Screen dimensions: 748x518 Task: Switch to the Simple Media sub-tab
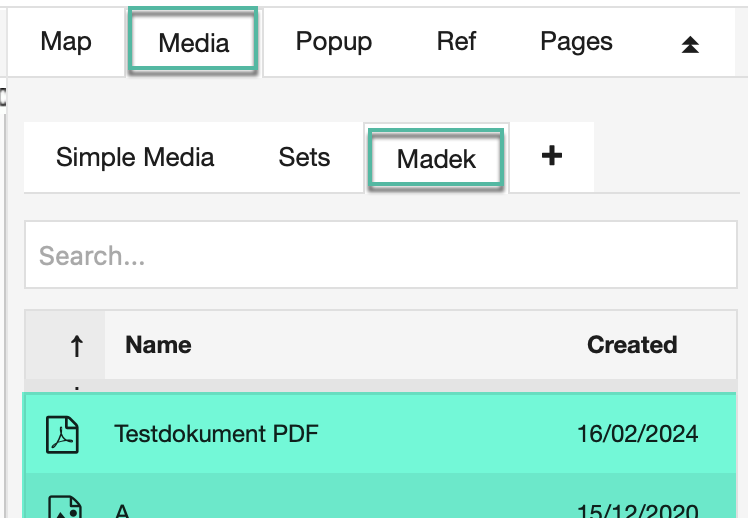[x=135, y=158]
